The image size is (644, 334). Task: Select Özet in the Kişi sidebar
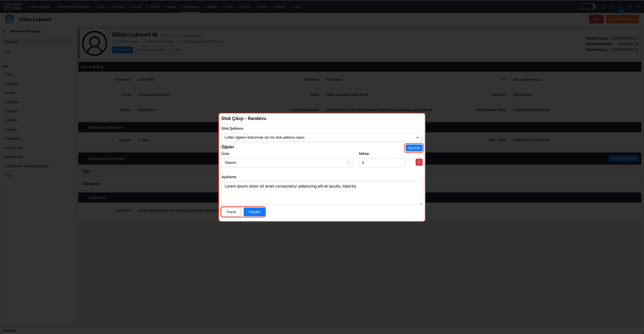9,74
